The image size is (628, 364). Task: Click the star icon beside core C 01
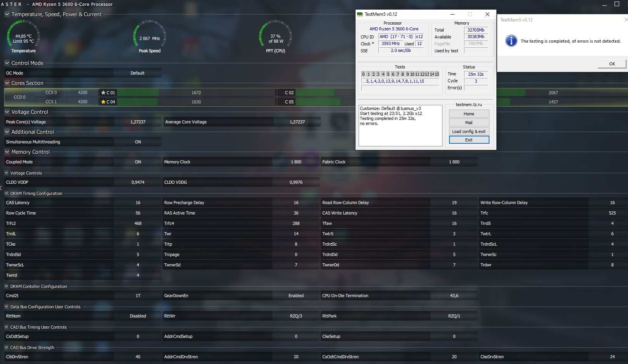click(103, 93)
